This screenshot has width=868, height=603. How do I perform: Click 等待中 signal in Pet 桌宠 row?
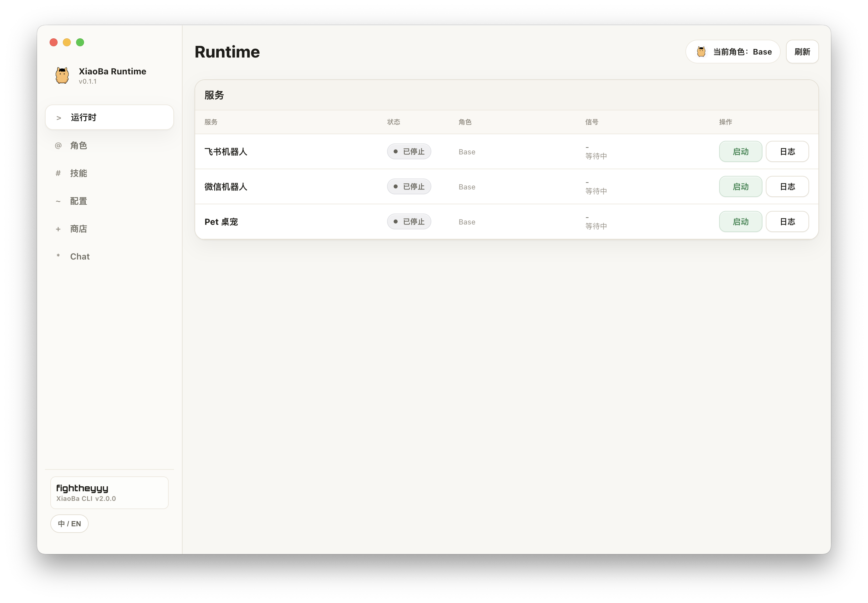pyautogui.click(x=596, y=226)
